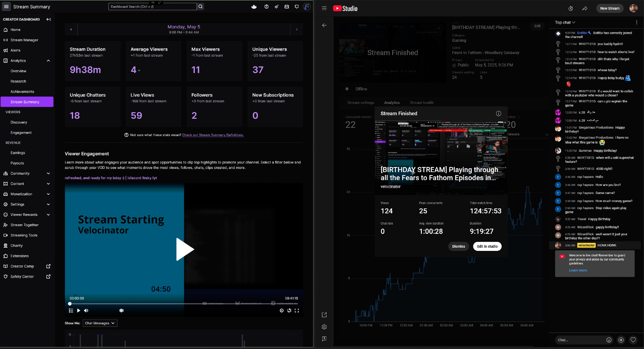Open the VOD player settings gear
This screenshot has height=349, width=644.
pos(281,310)
